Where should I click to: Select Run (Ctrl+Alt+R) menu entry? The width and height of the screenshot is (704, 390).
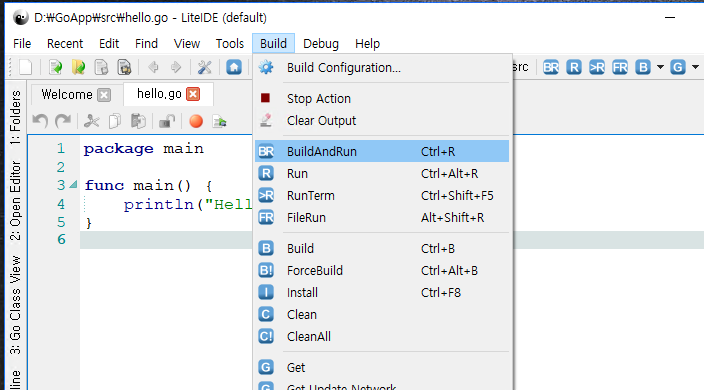click(382, 174)
